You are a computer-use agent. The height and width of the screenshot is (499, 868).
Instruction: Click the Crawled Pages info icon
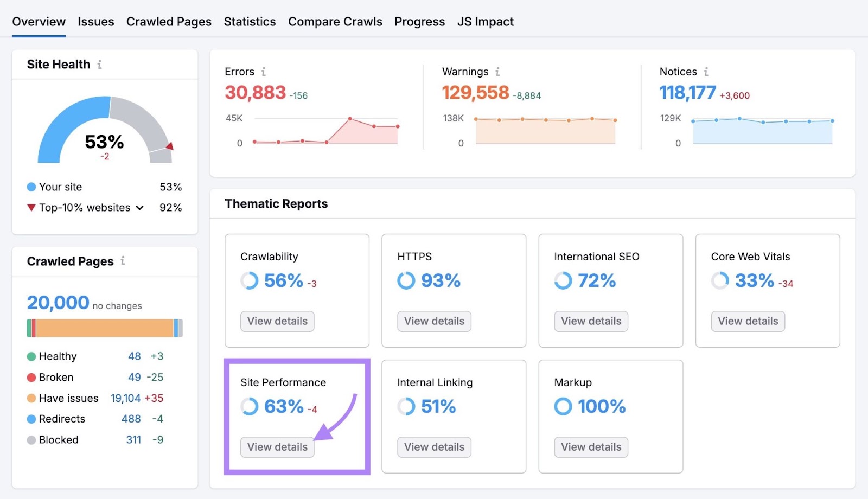tap(123, 261)
